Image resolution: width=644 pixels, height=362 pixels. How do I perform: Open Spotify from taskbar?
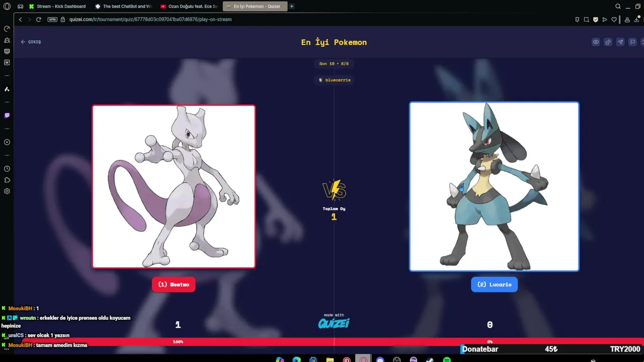[447, 360]
